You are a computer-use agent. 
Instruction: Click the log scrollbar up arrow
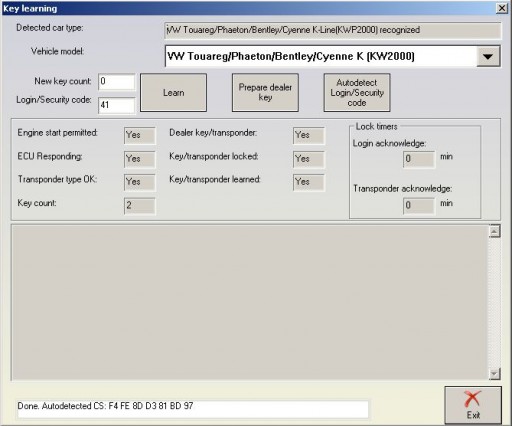point(495,231)
